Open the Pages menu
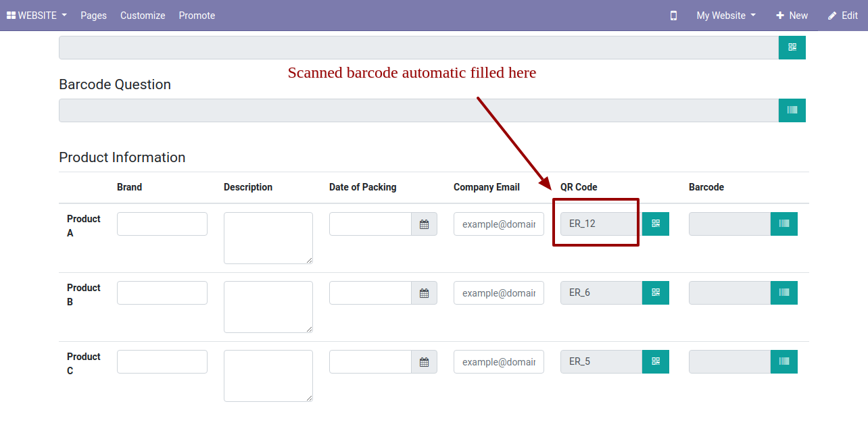 (x=93, y=16)
